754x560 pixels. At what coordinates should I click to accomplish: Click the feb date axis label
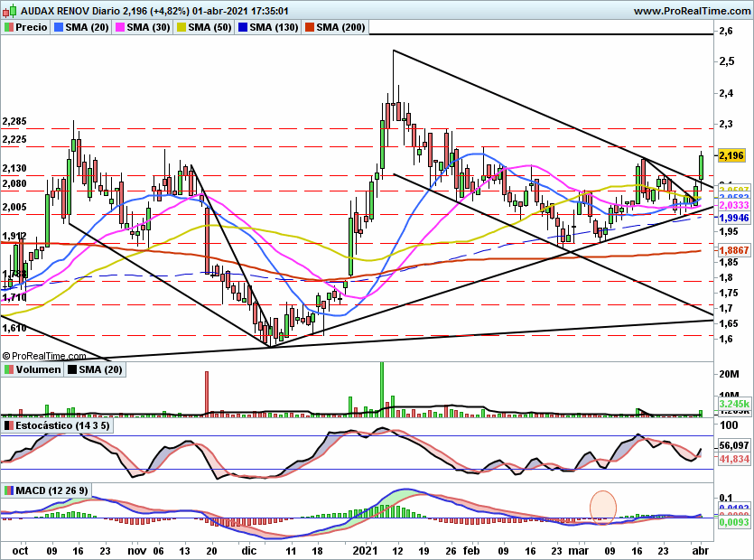pyautogui.click(x=471, y=551)
